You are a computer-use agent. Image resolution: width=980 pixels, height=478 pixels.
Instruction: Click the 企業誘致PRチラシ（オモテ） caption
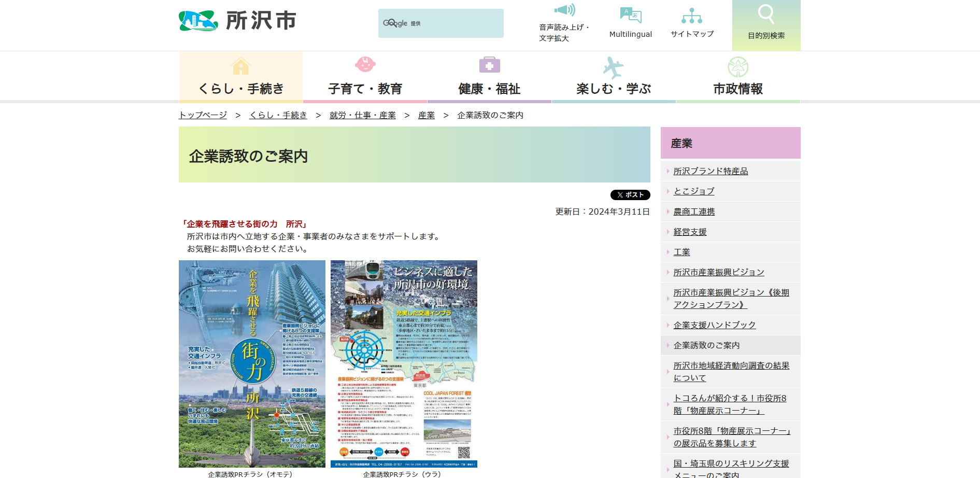(x=250, y=474)
